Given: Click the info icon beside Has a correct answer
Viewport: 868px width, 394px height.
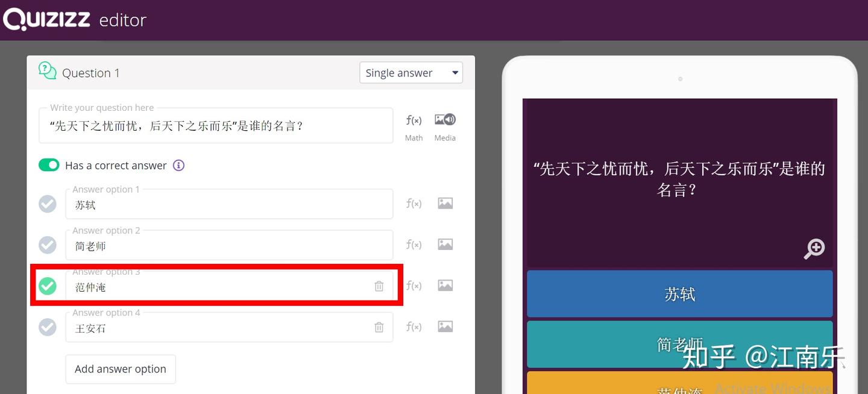Looking at the screenshot, I should coord(178,164).
